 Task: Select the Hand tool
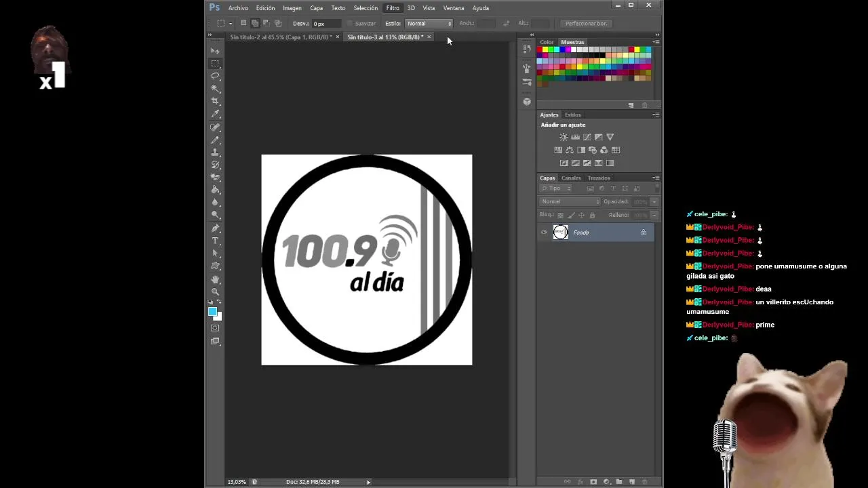click(x=215, y=279)
